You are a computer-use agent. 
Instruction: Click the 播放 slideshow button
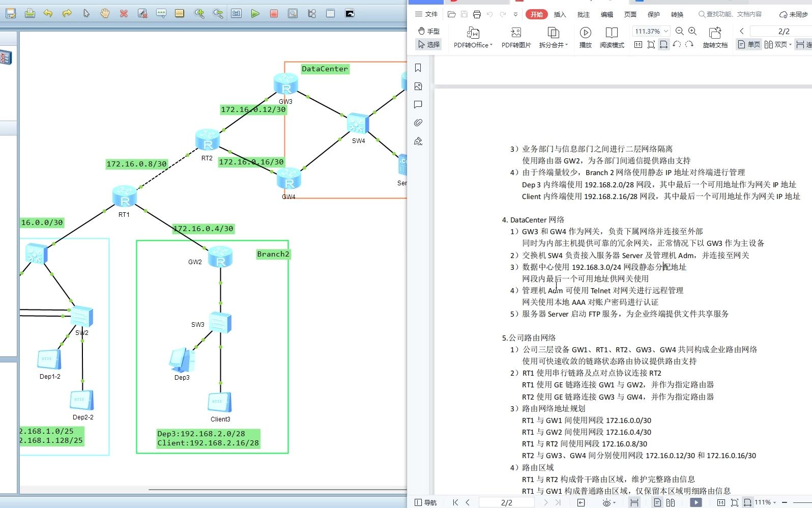(586, 38)
